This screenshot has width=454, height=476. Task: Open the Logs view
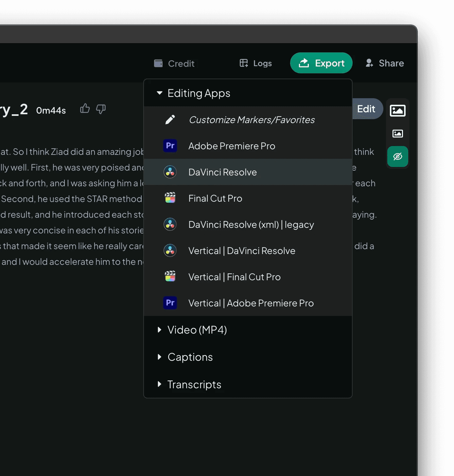click(256, 63)
